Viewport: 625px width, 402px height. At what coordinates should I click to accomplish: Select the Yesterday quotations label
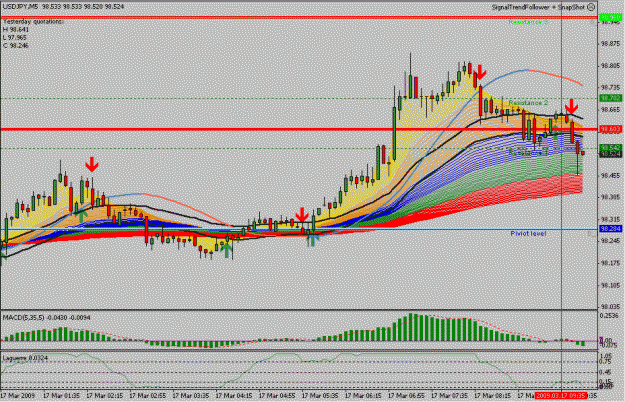tap(33, 22)
